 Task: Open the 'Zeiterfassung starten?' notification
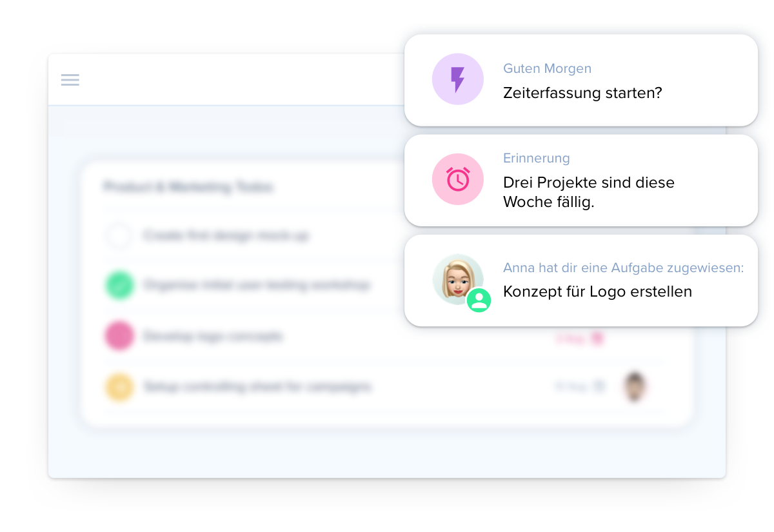click(581, 80)
